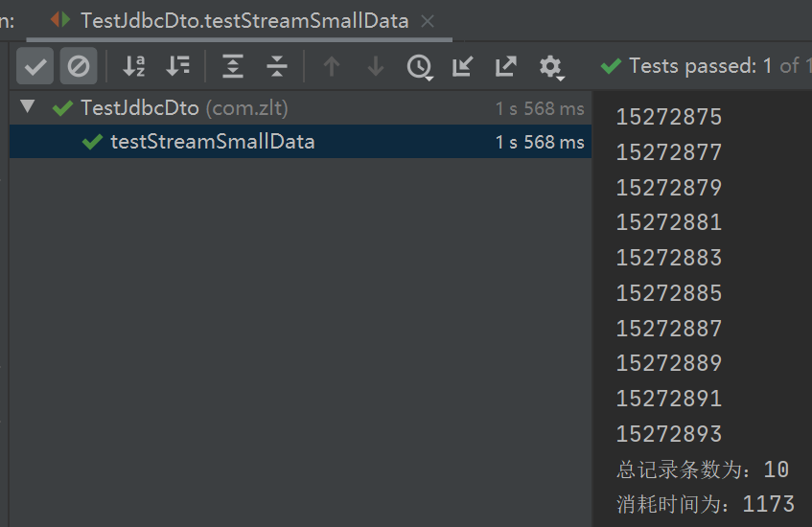This screenshot has height=527, width=812.
Task: Click run configuration icon in tab
Action: 60,20
